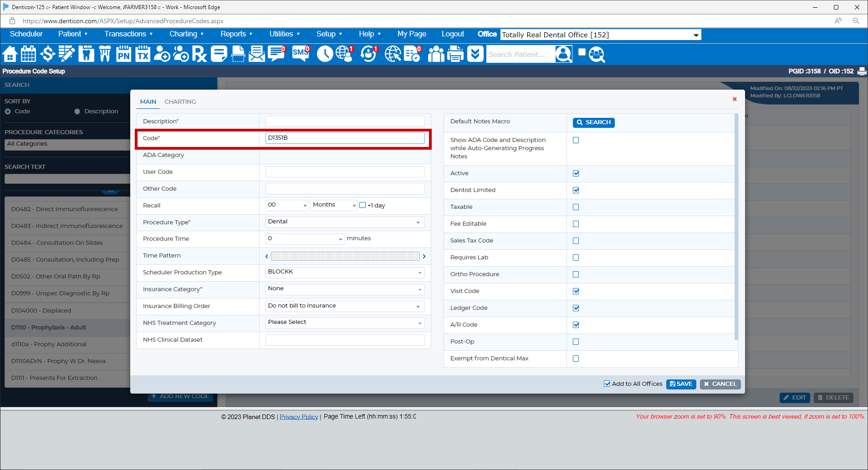Switch to the CHARTING tab
Viewport: 868px width, 470px height.
coord(180,101)
